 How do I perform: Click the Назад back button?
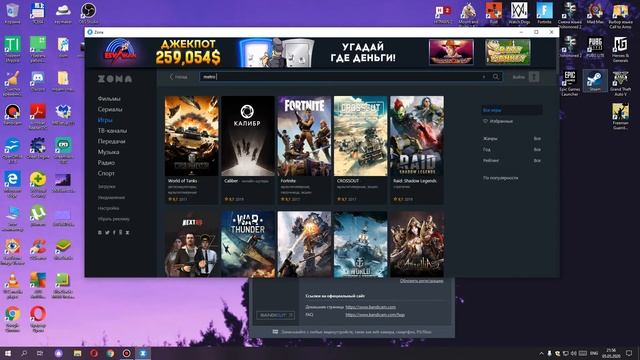click(x=178, y=77)
